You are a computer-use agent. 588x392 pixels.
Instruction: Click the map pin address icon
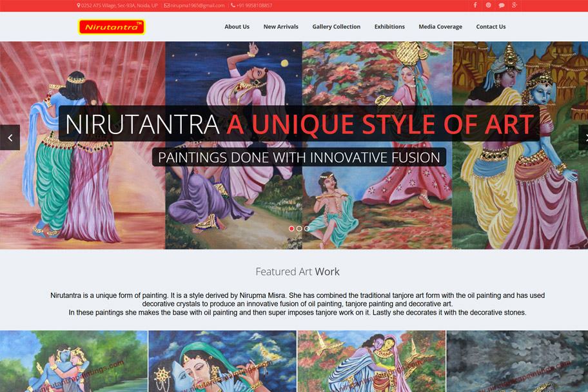click(79, 5)
